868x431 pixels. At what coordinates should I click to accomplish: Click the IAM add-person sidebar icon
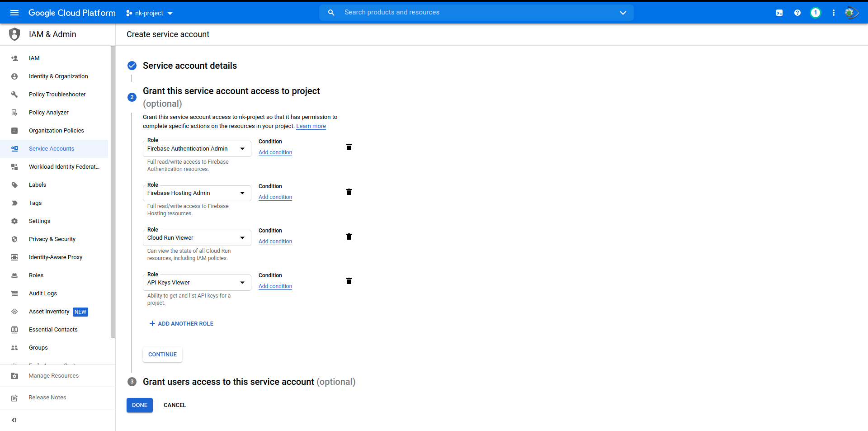[14, 58]
